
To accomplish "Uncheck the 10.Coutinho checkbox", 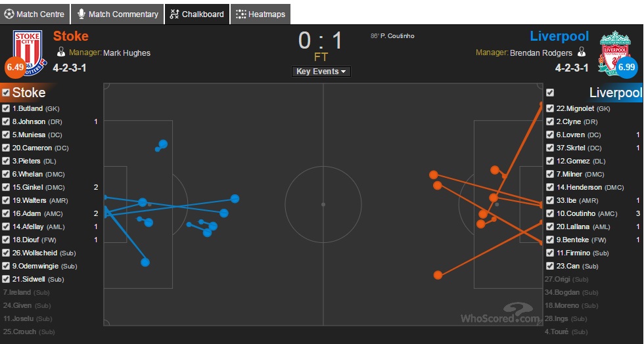I will 550,213.
